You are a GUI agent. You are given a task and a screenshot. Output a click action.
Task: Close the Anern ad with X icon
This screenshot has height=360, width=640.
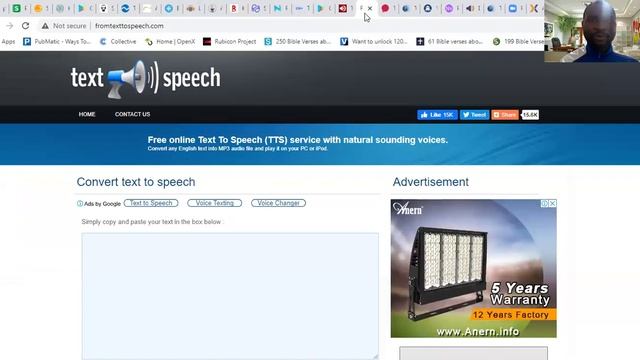coord(552,203)
